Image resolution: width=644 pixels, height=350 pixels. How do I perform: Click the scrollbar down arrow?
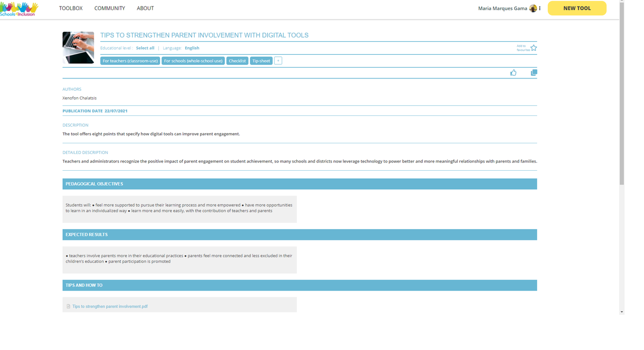[x=622, y=312]
